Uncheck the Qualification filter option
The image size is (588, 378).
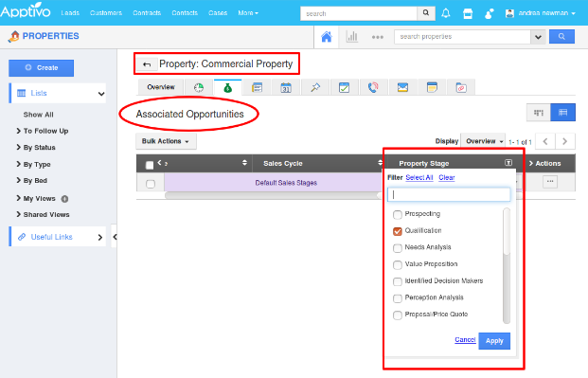pyautogui.click(x=397, y=231)
